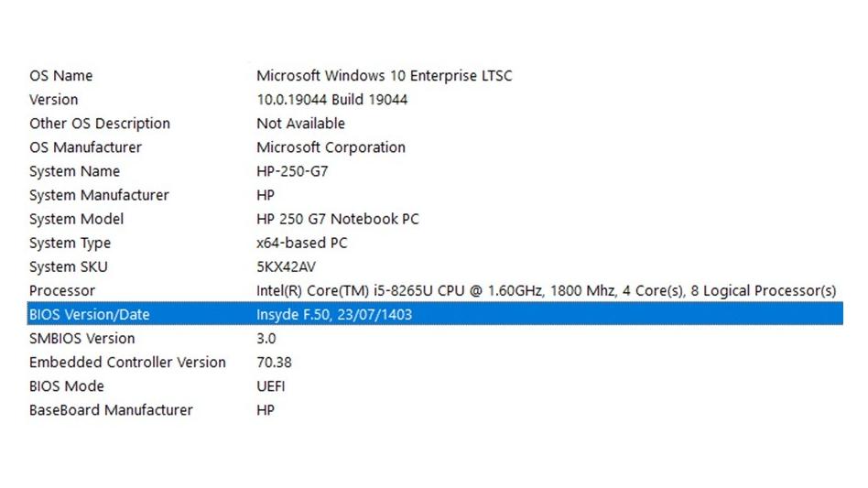Click the Version item label

tap(53, 100)
